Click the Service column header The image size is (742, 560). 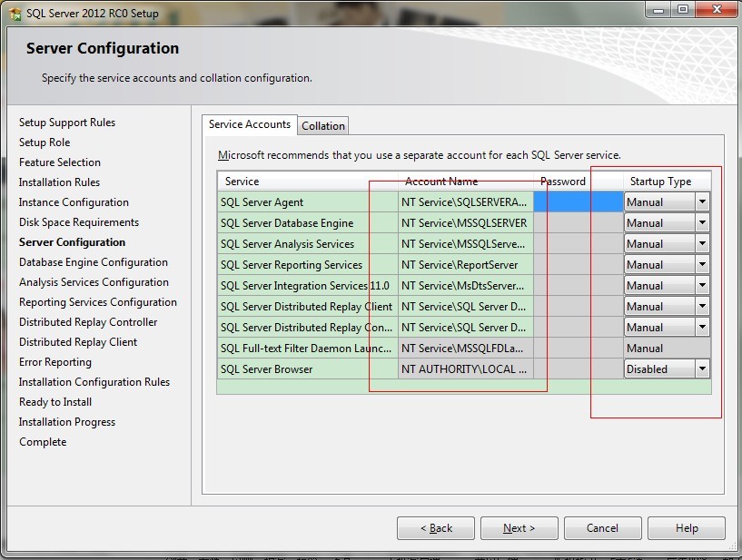[x=308, y=182]
